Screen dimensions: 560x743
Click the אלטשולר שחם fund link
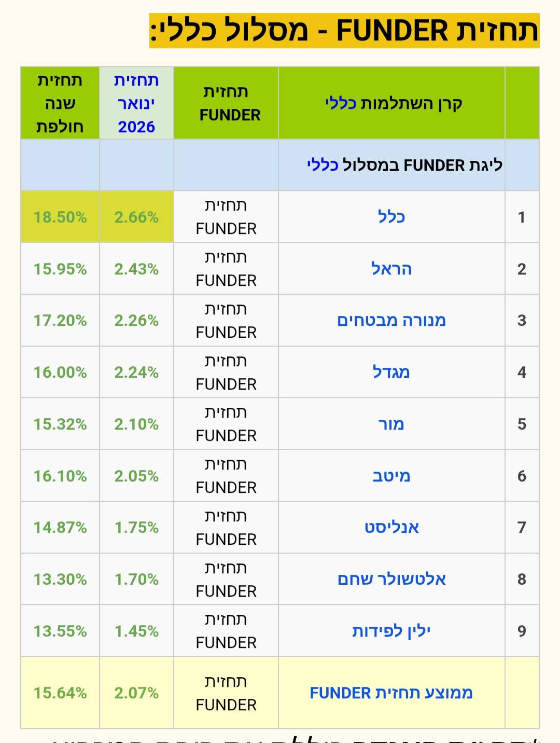[x=391, y=579]
